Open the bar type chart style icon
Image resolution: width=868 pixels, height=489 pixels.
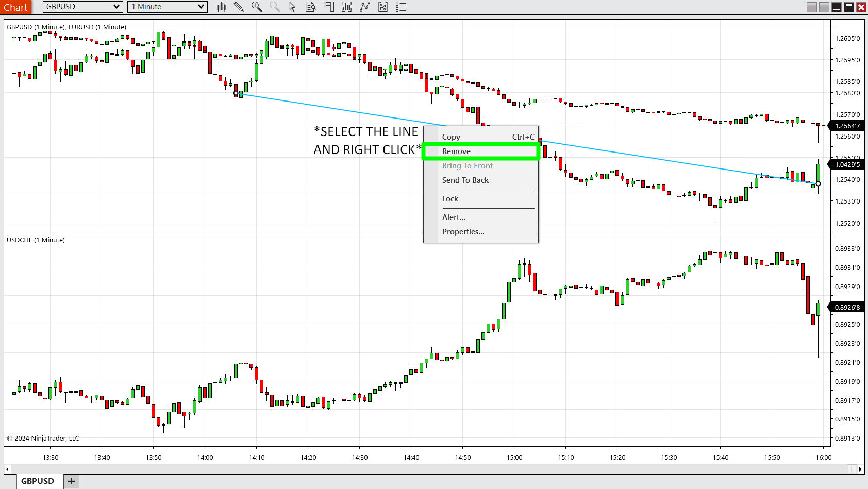coord(222,7)
